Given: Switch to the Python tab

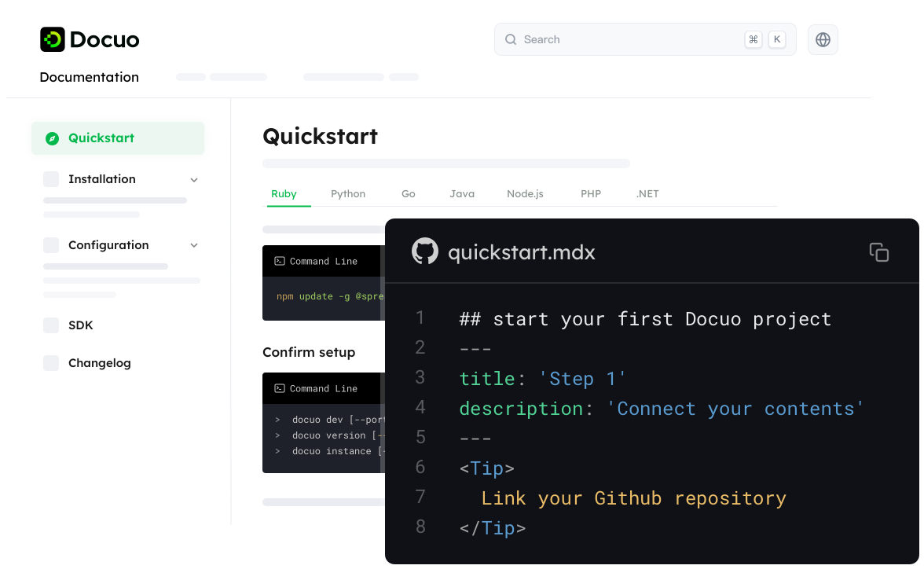Looking at the screenshot, I should coord(348,194).
